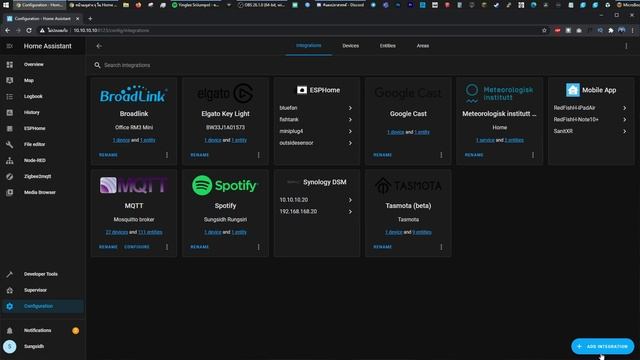640x360 pixels.
Task: Collapse the sidebar hamburger menu
Action: 9,46
